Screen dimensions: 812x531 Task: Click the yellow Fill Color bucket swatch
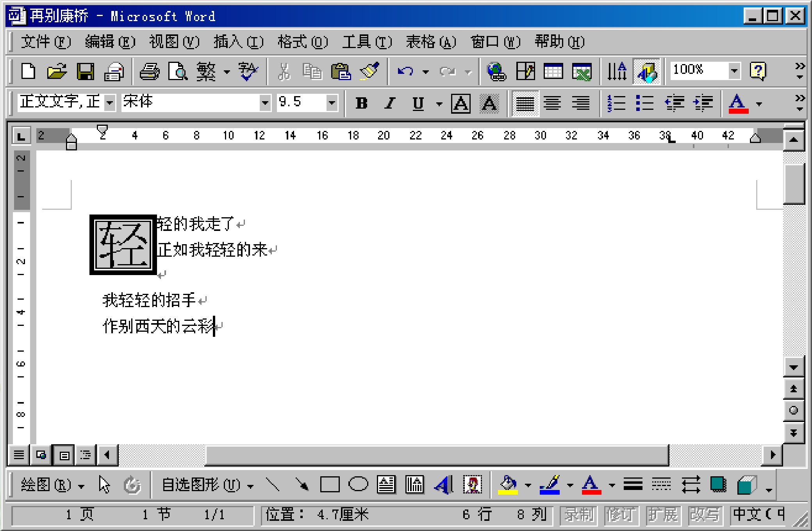[508, 485]
